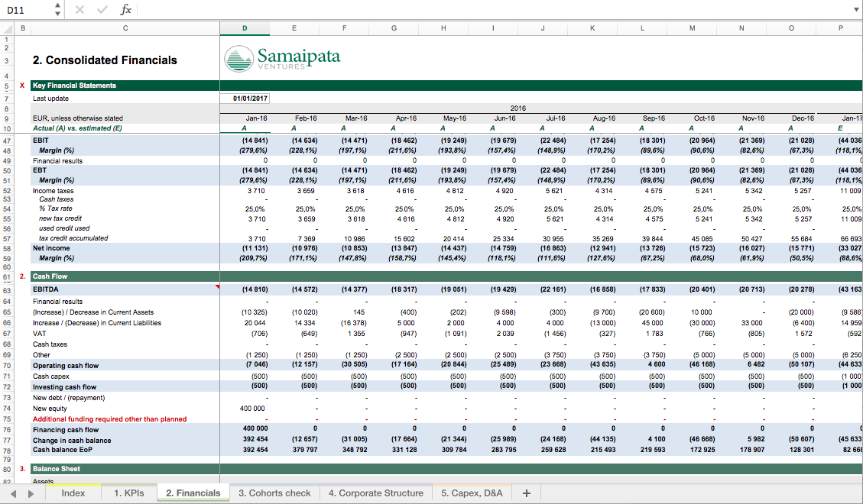The height and width of the screenshot is (504, 863).
Task: Click the red comment marker on EBITDA cell
Action: [217, 286]
